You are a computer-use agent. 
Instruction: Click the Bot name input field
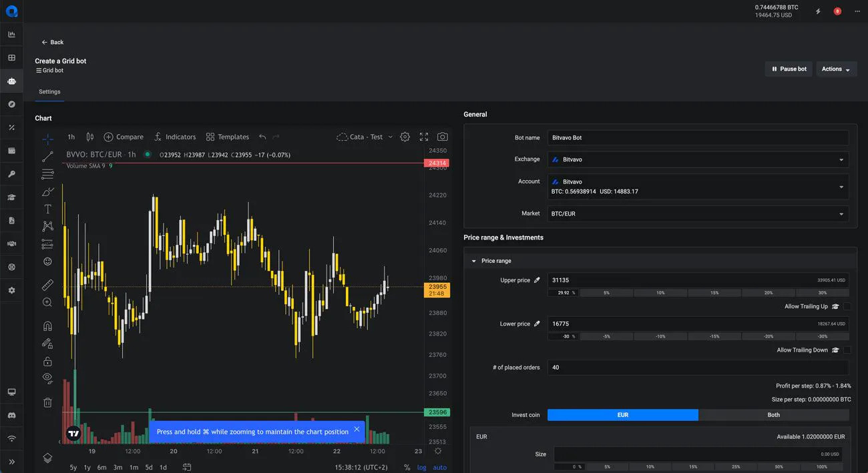tap(698, 137)
